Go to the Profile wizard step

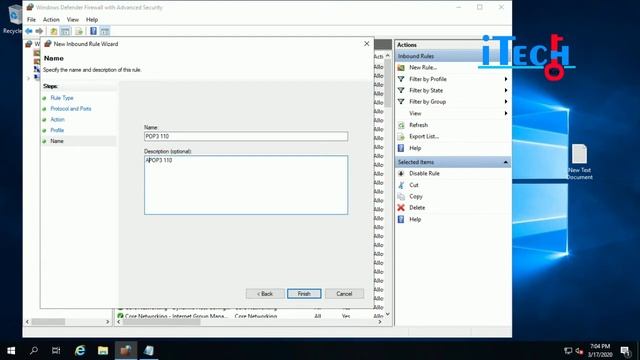57,130
